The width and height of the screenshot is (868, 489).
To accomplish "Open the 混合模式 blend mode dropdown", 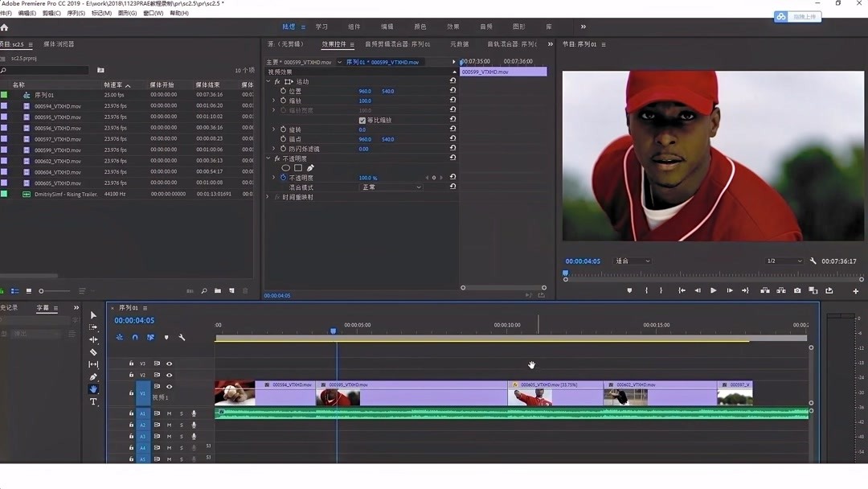I will [390, 187].
